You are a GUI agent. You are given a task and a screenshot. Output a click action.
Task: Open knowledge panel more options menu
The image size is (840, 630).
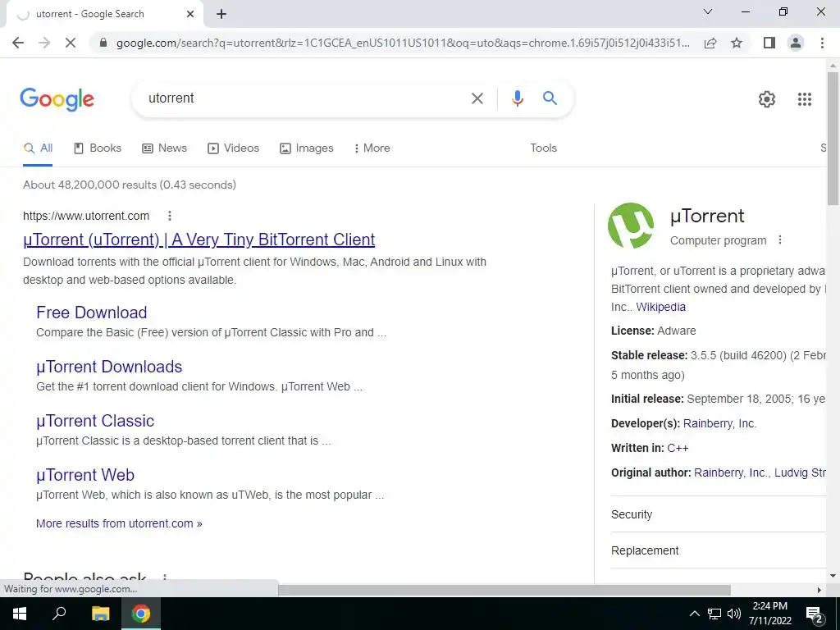pos(780,240)
